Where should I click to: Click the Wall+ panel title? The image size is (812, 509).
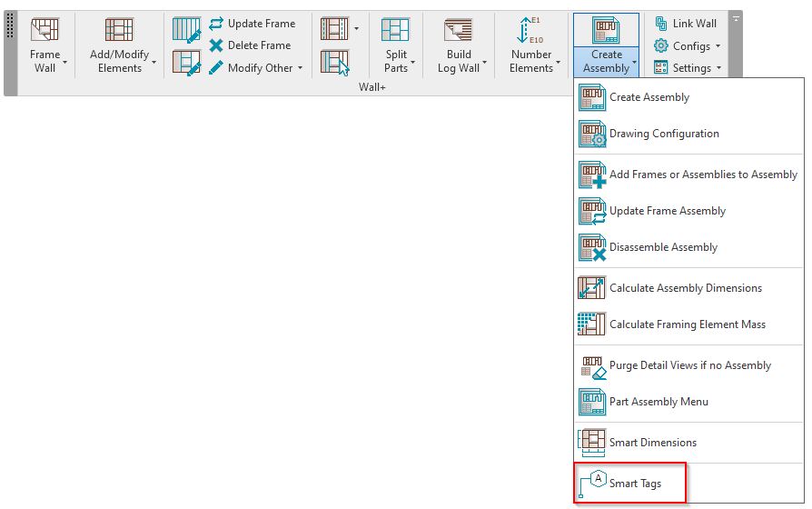click(371, 87)
